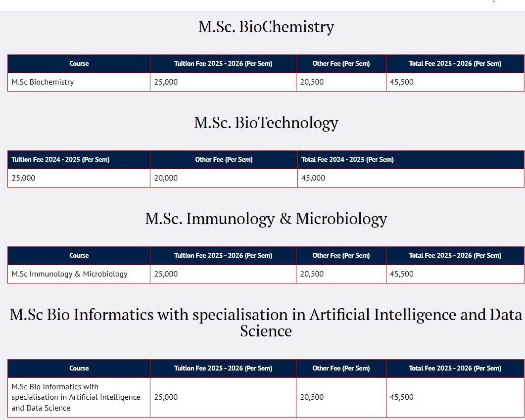
Task: Click Bio Informatics tuition fee 25,000 cell
Action: (166, 397)
